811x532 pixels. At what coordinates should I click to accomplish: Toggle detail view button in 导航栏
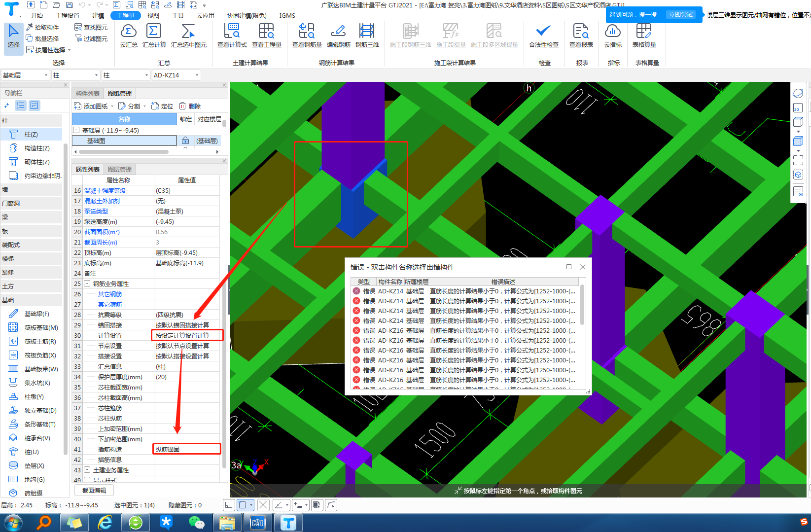pyautogui.click(x=35, y=105)
